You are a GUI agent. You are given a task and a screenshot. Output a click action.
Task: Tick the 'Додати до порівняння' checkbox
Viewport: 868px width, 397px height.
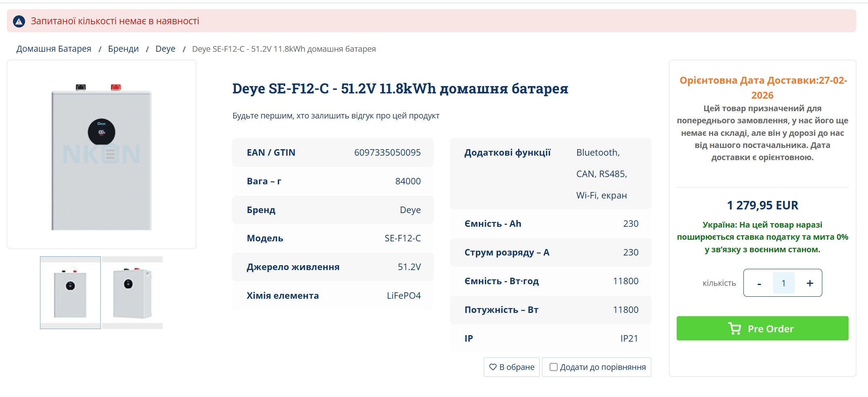(553, 367)
